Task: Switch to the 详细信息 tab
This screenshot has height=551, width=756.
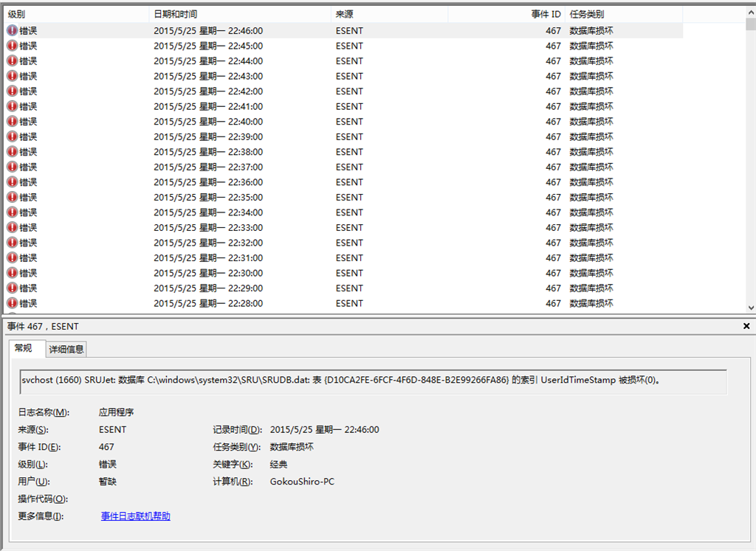Action: pyautogui.click(x=65, y=349)
